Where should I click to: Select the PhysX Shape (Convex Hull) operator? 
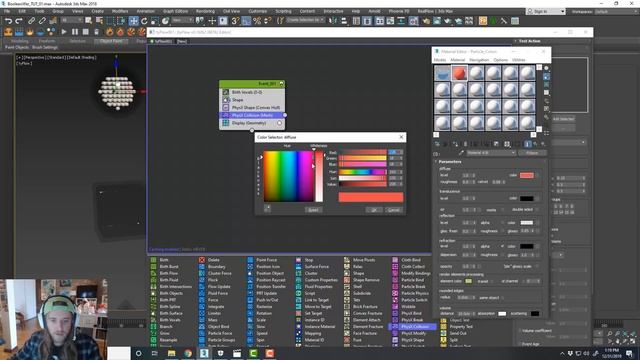pos(252,108)
